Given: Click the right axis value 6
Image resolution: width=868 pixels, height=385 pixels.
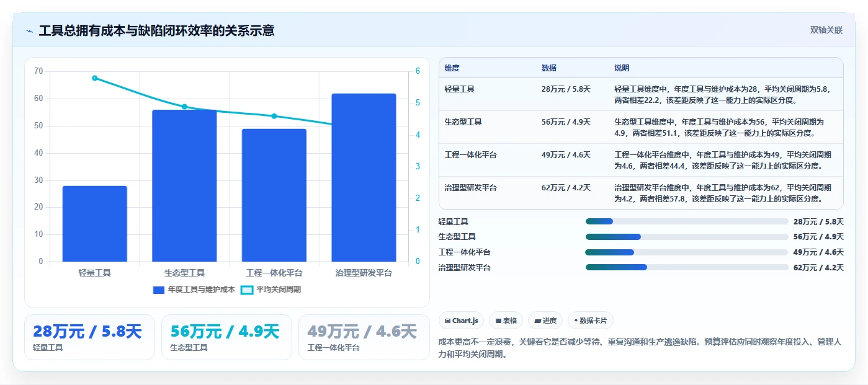Looking at the screenshot, I should pyautogui.click(x=418, y=71).
